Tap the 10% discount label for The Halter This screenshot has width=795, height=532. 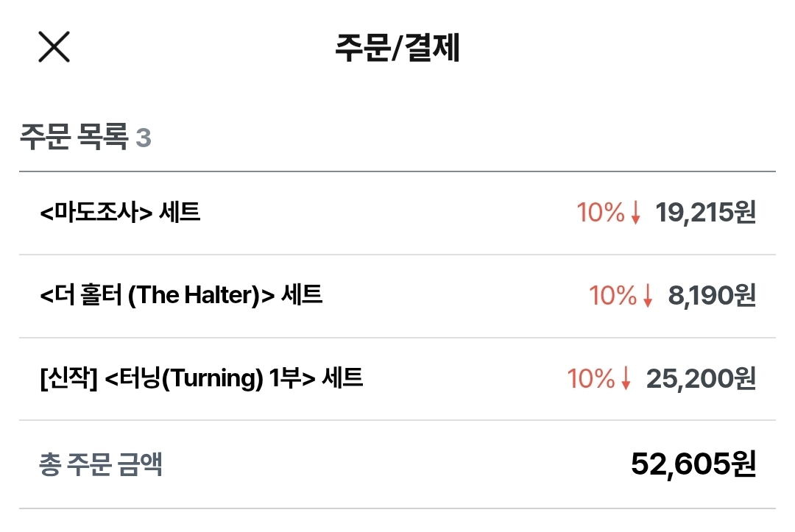click(612, 297)
